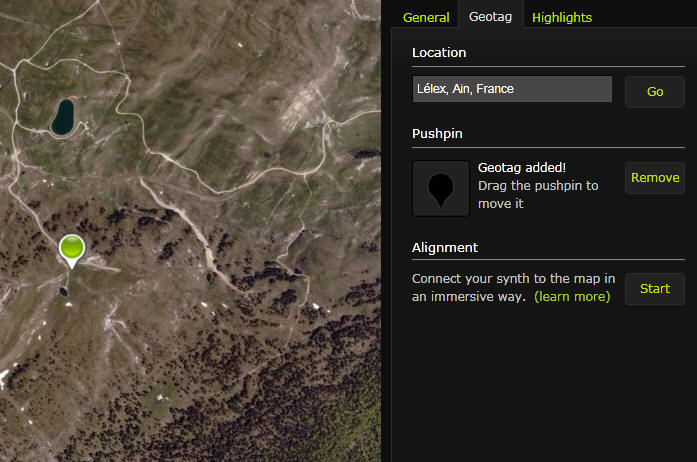Remove the geotag pushpin

tap(655, 178)
